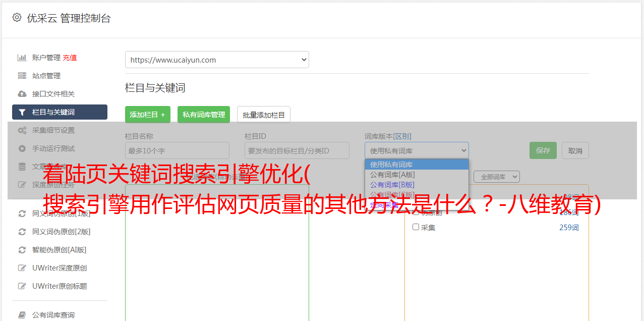
Task: Click the book icon for 公有词库查询
Action: click(22, 315)
